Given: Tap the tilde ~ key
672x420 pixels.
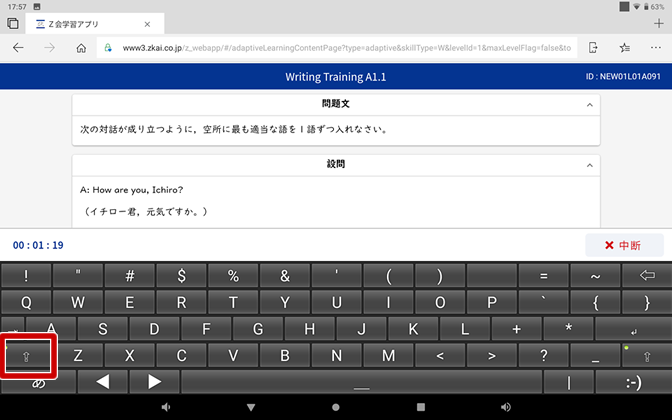Looking at the screenshot, I should click(x=595, y=275).
